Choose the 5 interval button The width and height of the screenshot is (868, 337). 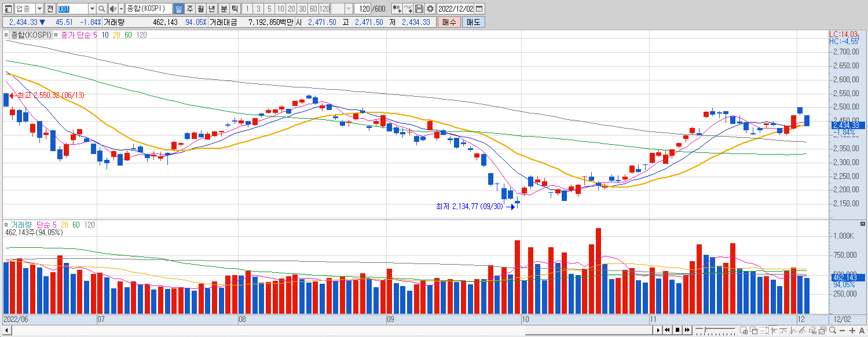269,9
